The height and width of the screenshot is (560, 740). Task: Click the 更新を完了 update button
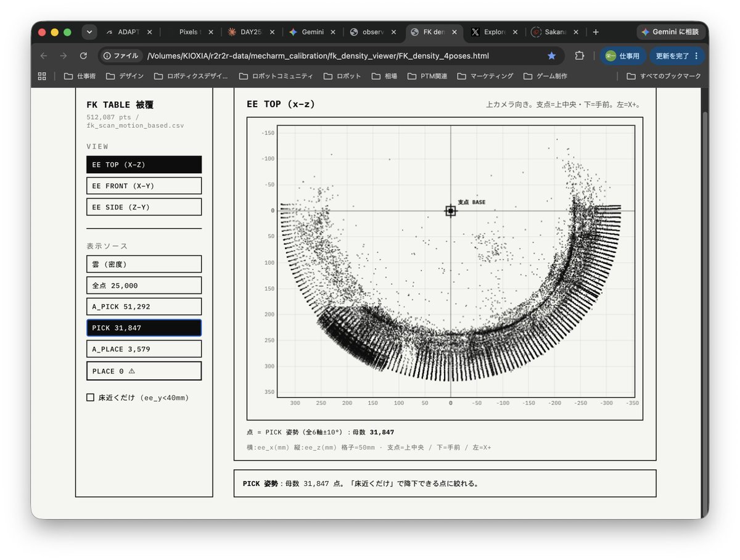676,56
